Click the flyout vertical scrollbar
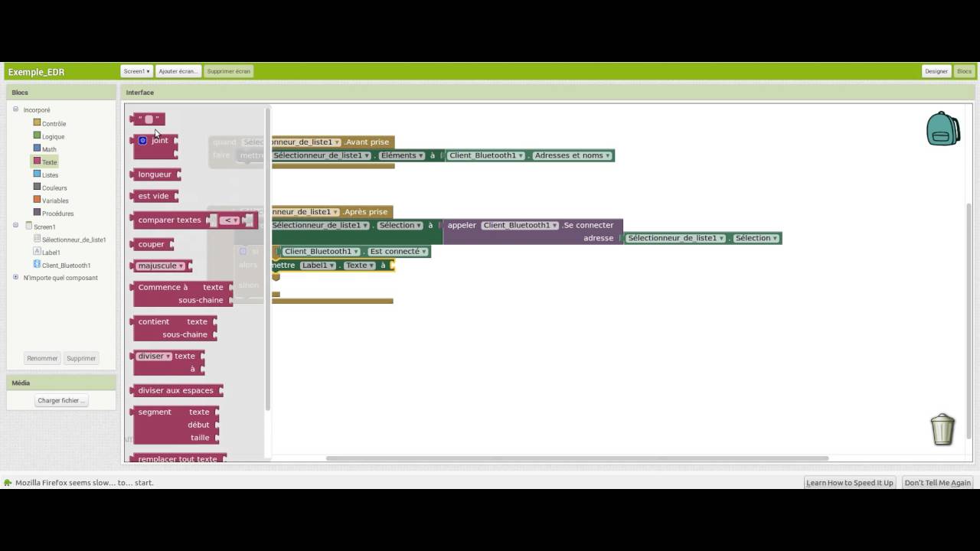The image size is (980, 551). 267,259
